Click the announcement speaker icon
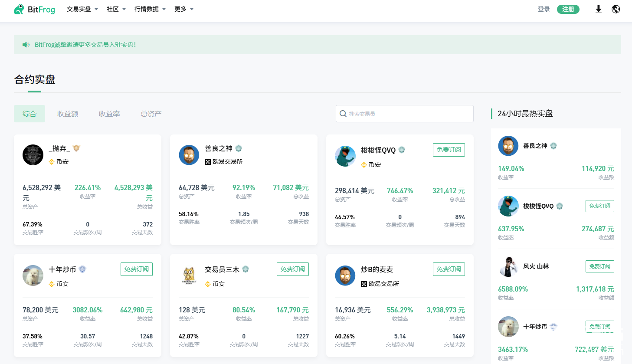This screenshot has width=632, height=364. pyautogui.click(x=26, y=44)
